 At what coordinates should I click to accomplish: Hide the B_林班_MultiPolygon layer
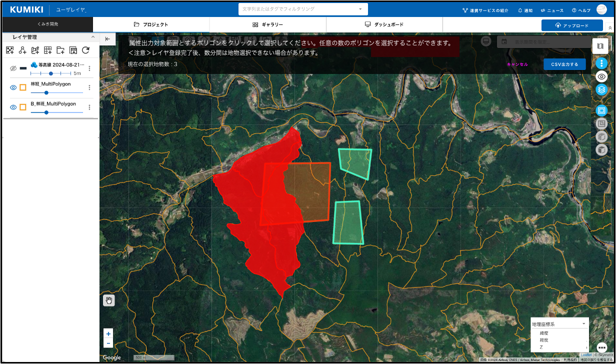point(13,107)
